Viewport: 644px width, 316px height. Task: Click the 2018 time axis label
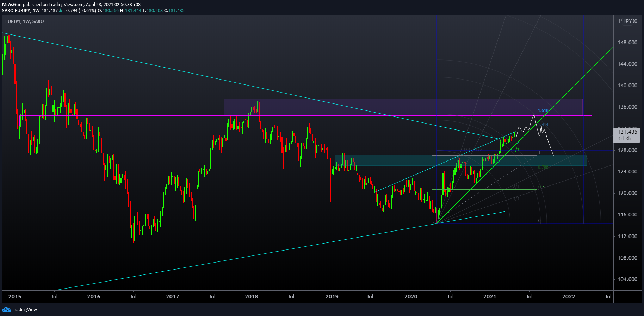point(252,297)
